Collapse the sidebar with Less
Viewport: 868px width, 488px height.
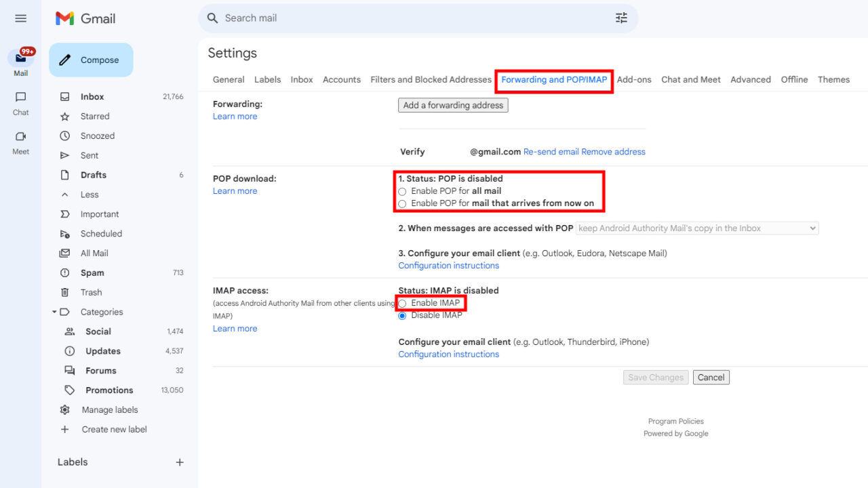90,195
